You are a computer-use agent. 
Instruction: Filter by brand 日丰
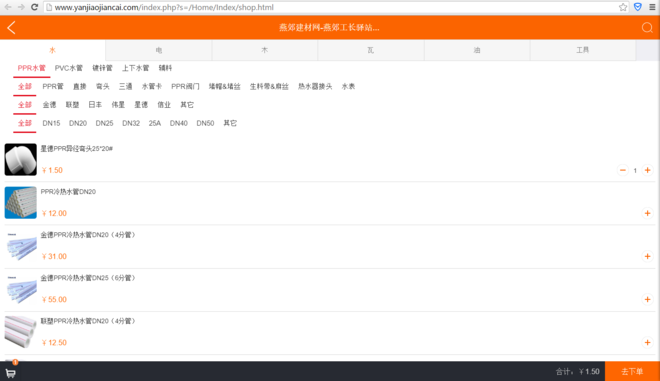click(x=95, y=105)
